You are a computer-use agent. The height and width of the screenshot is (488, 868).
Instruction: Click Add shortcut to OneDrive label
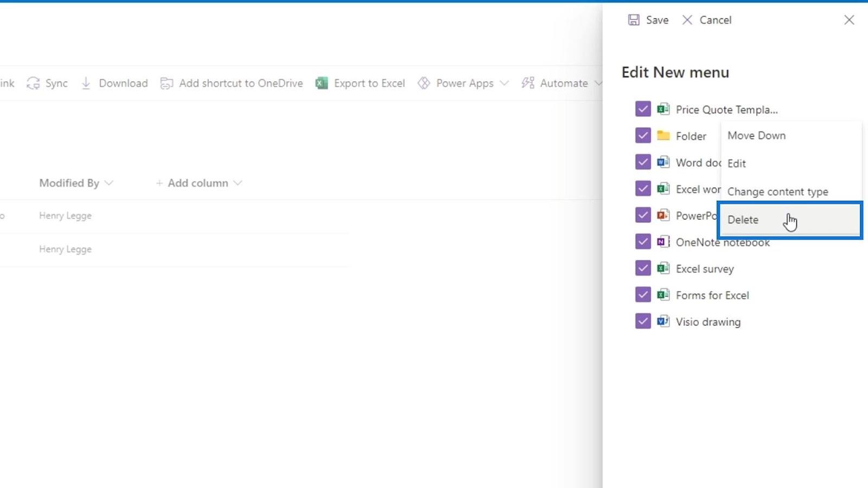pyautogui.click(x=241, y=83)
